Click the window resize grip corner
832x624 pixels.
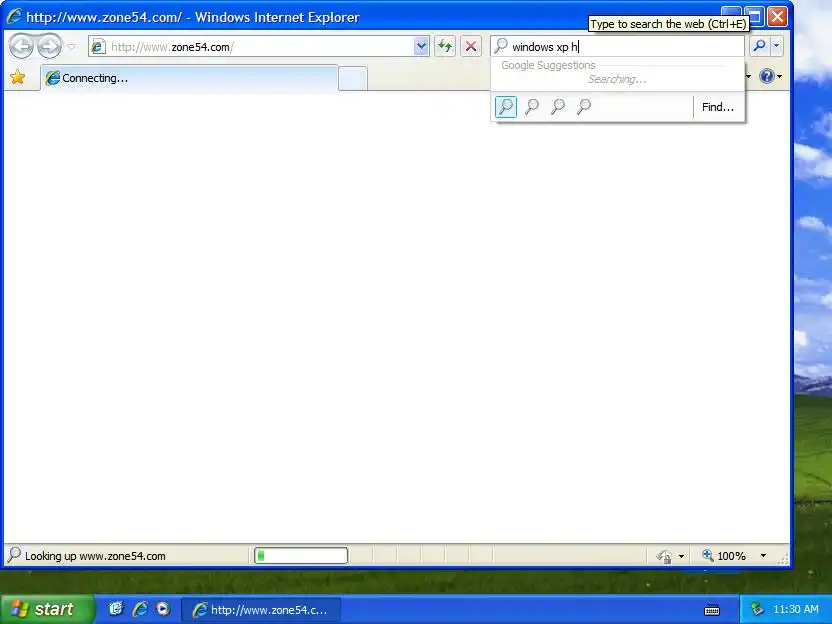783,558
